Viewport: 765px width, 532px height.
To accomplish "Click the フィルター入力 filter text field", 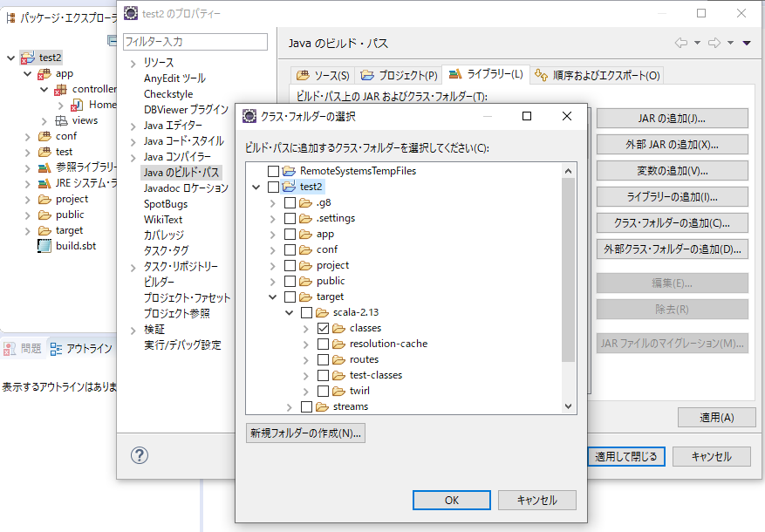I will click(x=195, y=42).
